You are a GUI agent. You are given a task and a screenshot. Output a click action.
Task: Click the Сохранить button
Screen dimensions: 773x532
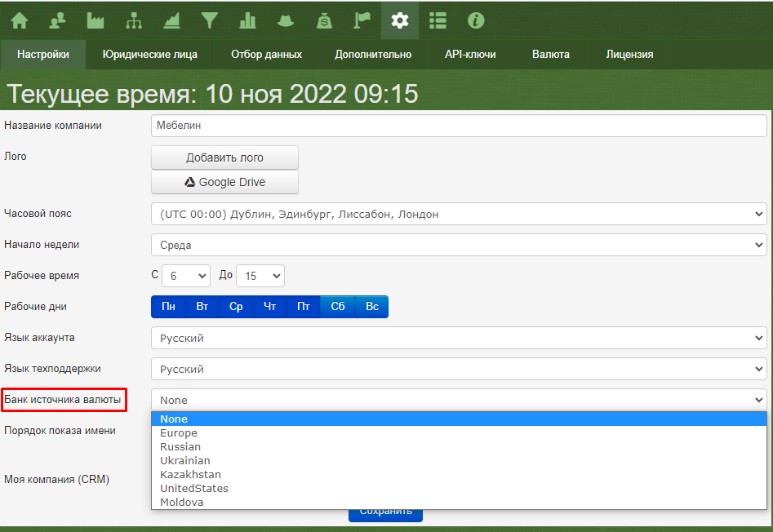click(385, 515)
